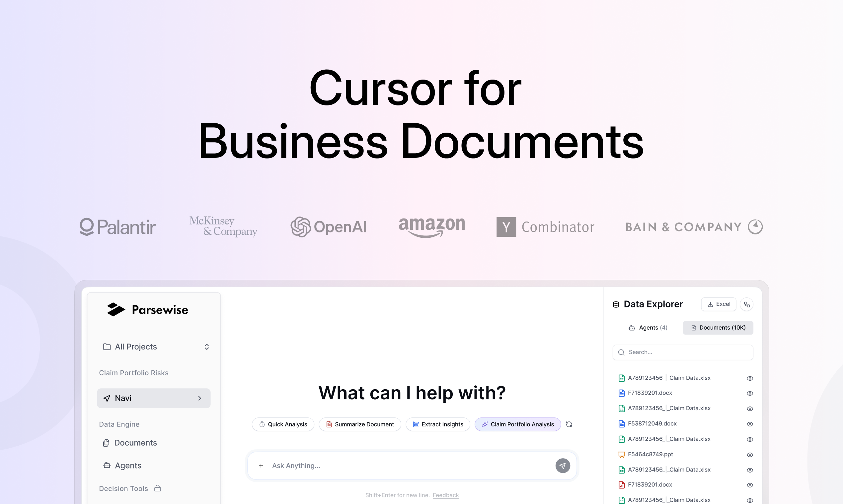Image resolution: width=843 pixels, height=504 pixels.
Task: Click the send message paper plane icon
Action: [x=563, y=466]
